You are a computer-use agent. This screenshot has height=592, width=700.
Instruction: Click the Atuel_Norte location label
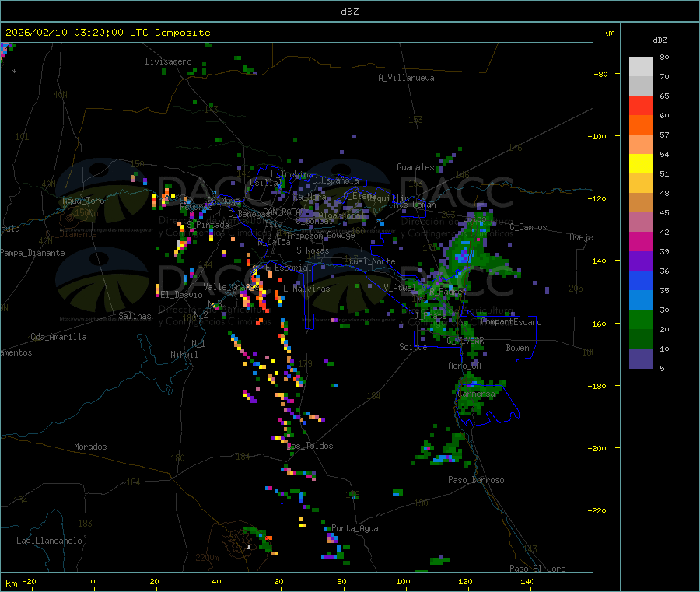(x=369, y=261)
